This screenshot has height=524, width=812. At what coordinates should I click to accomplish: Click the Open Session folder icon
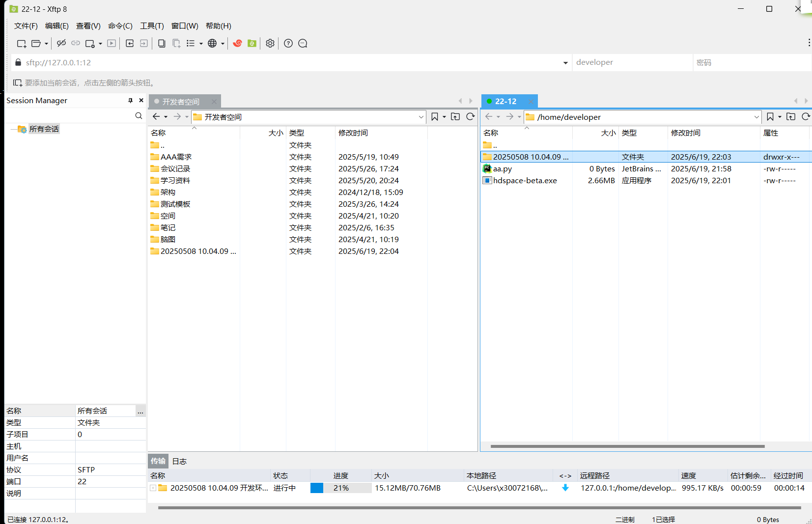pos(36,43)
